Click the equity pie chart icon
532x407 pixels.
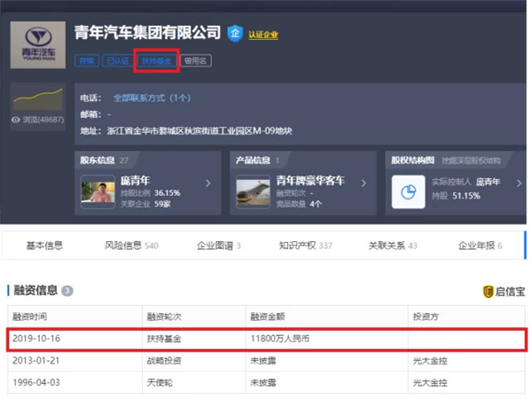click(409, 192)
